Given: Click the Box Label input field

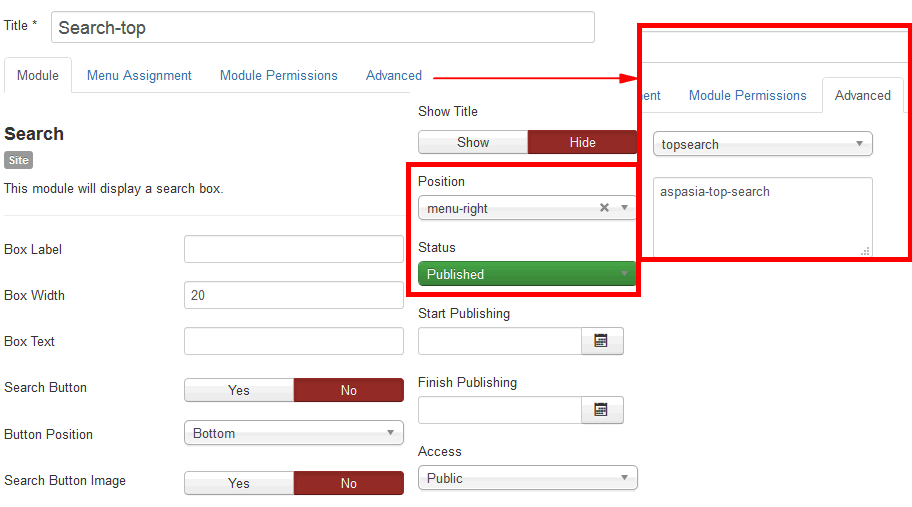Looking at the screenshot, I should (x=293, y=249).
